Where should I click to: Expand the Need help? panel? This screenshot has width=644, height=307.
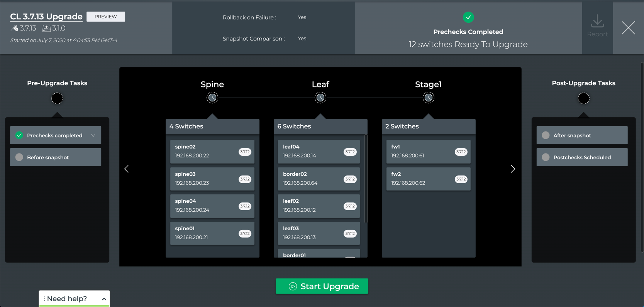coord(104,299)
